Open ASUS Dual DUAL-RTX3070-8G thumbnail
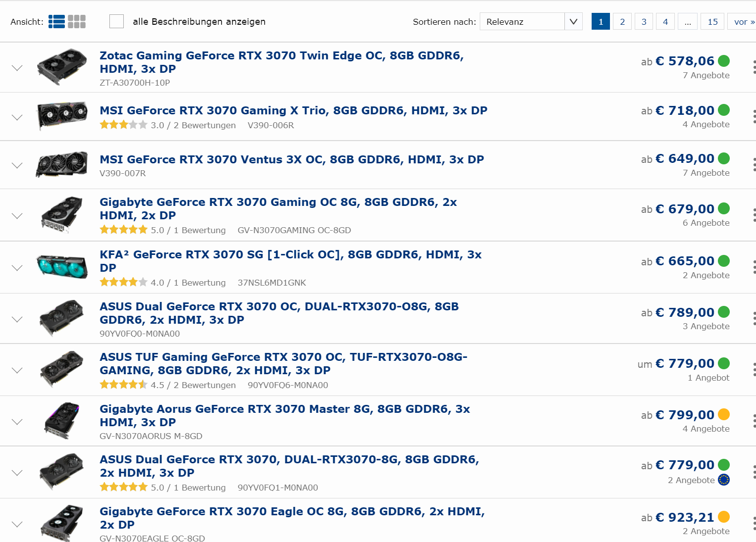Image resolution: width=756 pixels, height=542 pixels. 62,472
